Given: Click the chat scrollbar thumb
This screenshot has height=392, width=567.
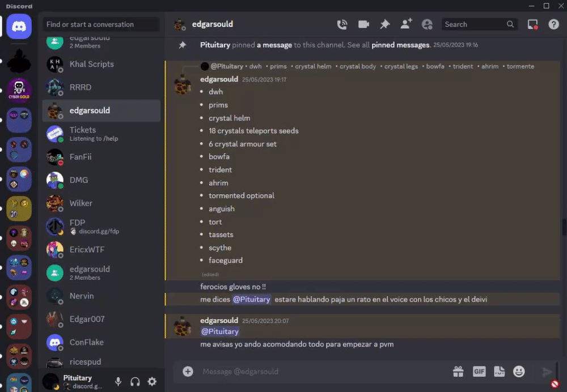Looking at the screenshot, I should pos(564,227).
